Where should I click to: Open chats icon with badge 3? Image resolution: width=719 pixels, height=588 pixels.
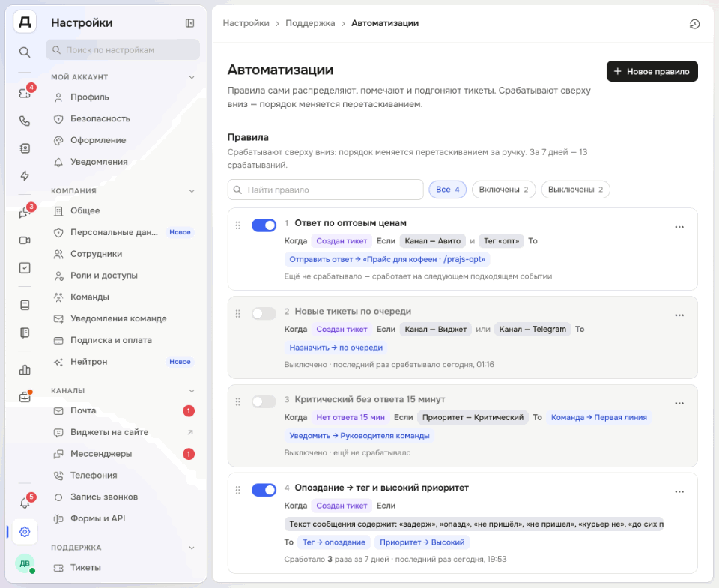click(25, 213)
